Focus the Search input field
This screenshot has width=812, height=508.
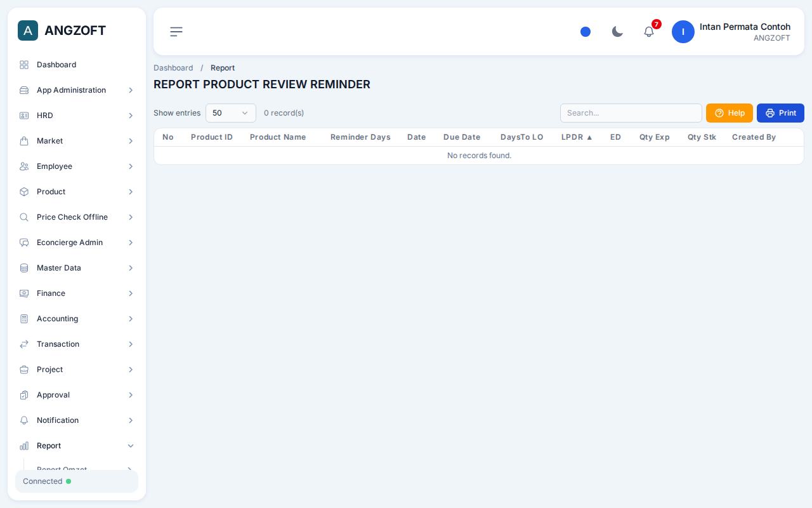tap(631, 113)
